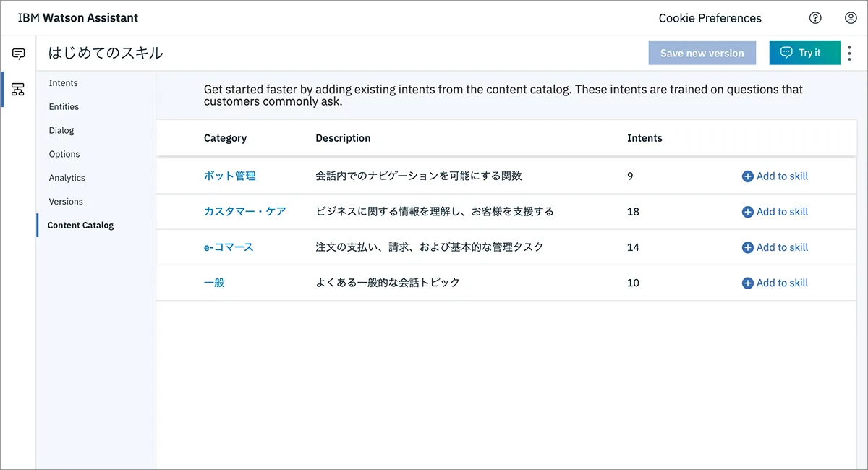Image resolution: width=868 pixels, height=470 pixels.
Task: Click Save new version button
Action: (702, 53)
